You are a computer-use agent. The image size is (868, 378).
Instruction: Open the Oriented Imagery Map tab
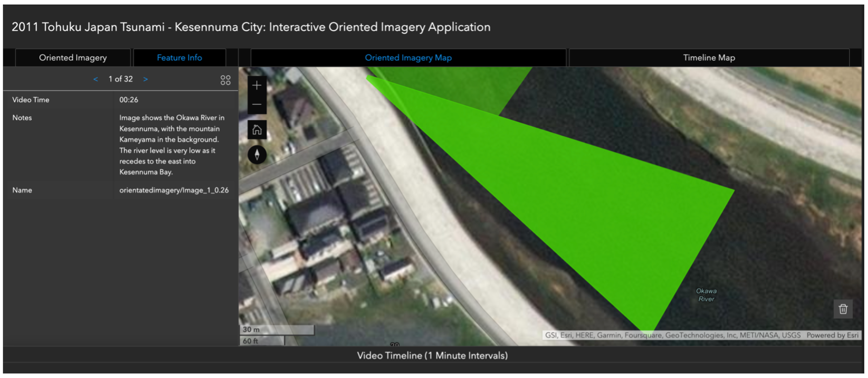408,58
